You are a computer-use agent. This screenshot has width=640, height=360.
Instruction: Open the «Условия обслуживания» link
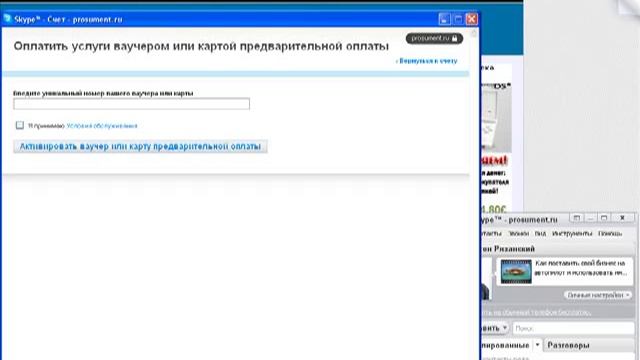pos(102,126)
